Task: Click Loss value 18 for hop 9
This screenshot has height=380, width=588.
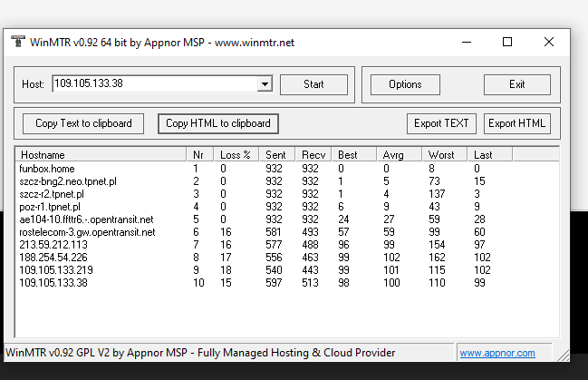Action: pos(226,270)
